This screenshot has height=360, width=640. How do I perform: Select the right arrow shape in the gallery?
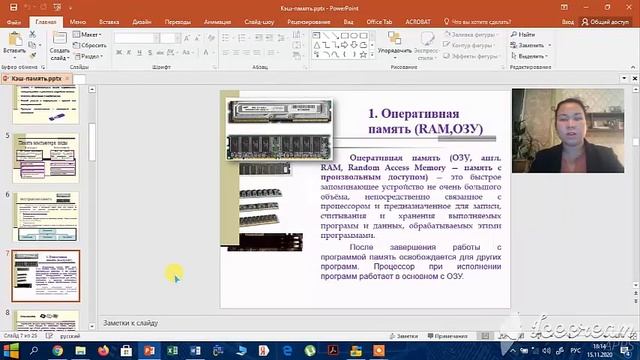[x=344, y=45]
